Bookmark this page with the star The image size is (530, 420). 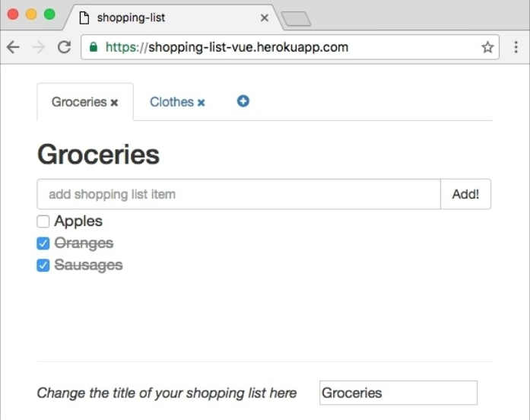(x=487, y=47)
